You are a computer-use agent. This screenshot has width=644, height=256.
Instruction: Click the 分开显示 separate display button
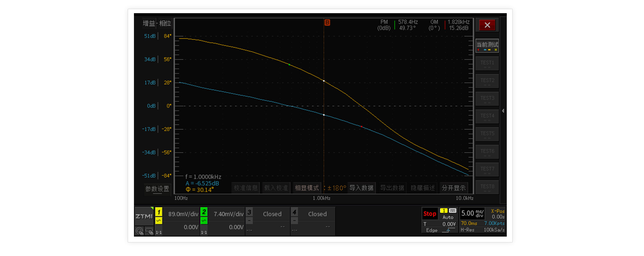[x=454, y=188]
